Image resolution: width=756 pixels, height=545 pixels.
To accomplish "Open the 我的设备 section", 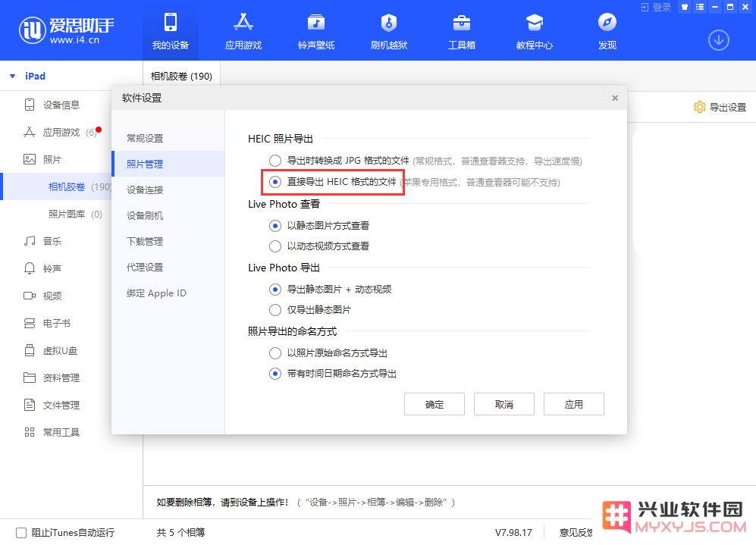I will click(x=170, y=31).
